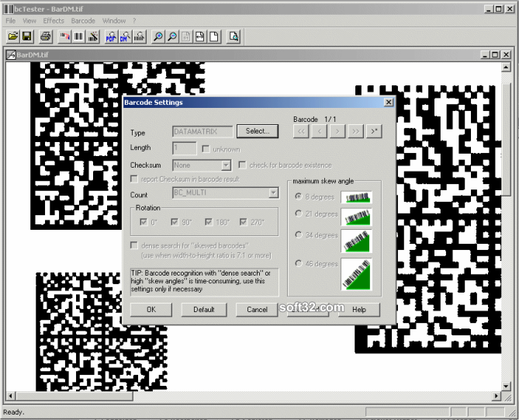Viewport: 519px width, 420px height.
Task: Click the horizontal scrollbar thumb
Action: (x=74, y=395)
